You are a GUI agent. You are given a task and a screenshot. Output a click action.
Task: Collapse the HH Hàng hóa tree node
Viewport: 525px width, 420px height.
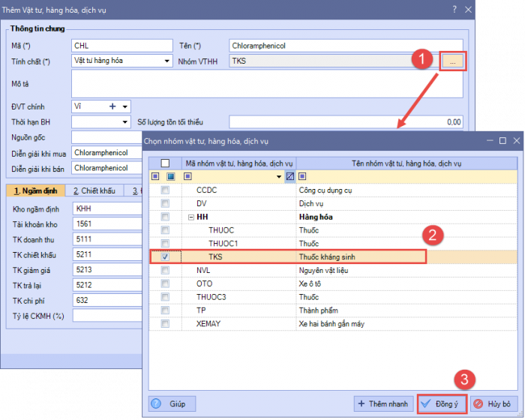click(x=190, y=217)
